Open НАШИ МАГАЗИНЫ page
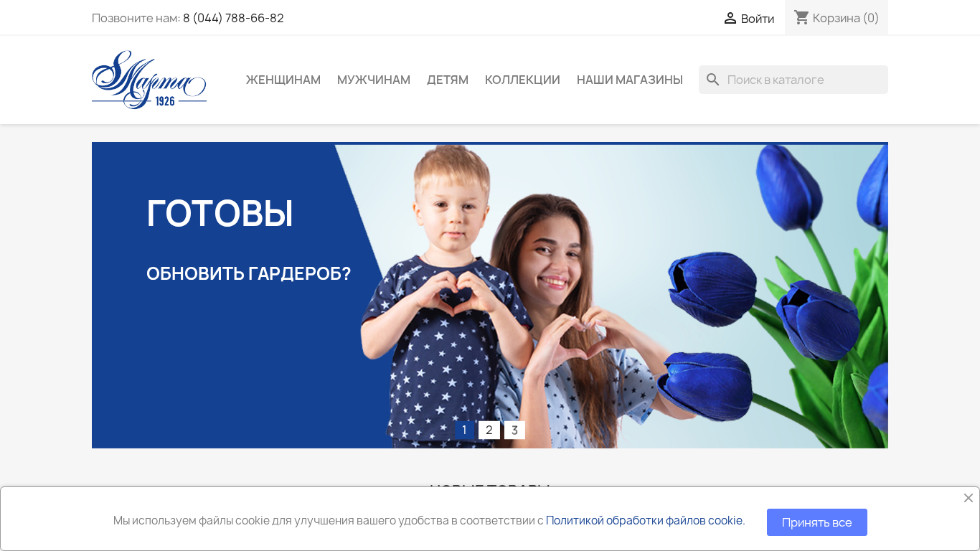The height and width of the screenshot is (551, 980). point(630,80)
